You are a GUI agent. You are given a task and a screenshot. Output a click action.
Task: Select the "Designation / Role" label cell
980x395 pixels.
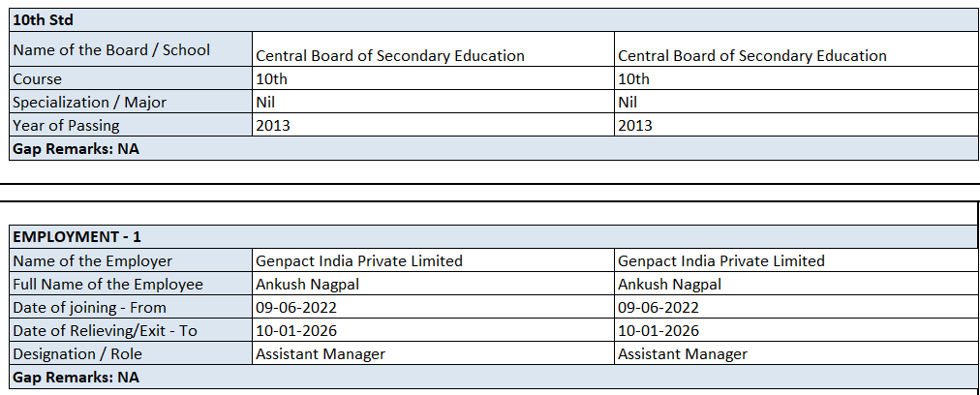click(x=81, y=354)
